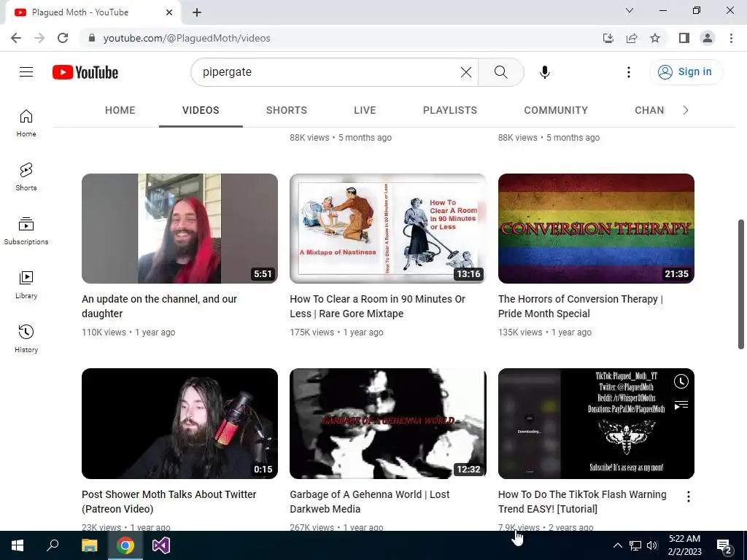
Task: Open Library in sidebar
Action: pos(26,285)
